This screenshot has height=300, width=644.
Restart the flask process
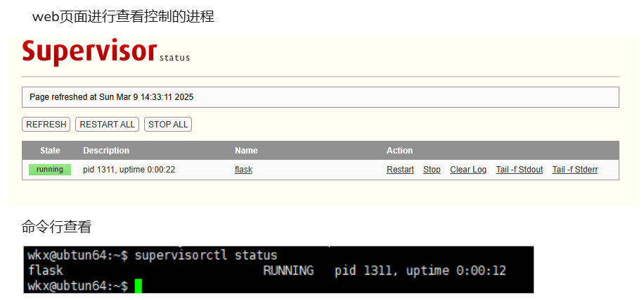pyautogui.click(x=400, y=170)
